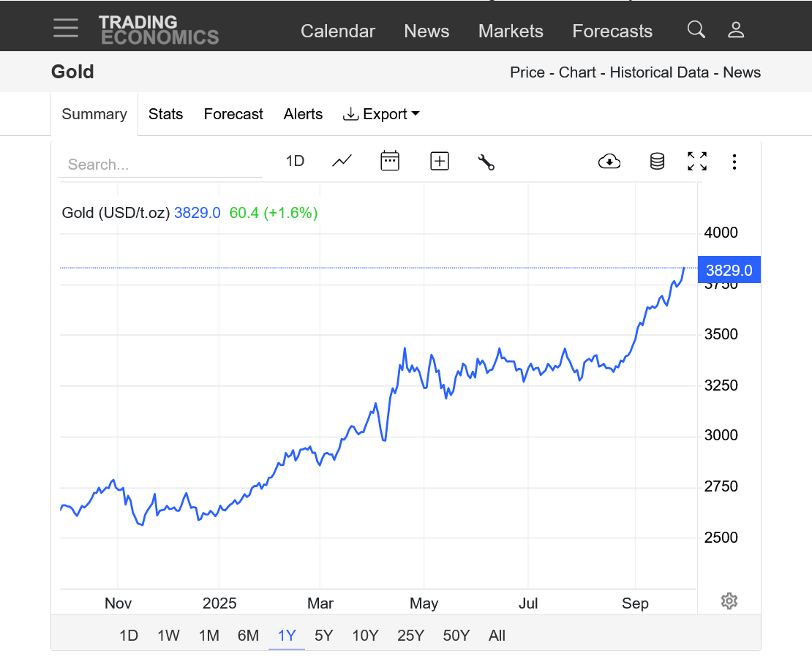Click the chart Search input field
The height and width of the screenshot is (659, 812).
(x=159, y=165)
